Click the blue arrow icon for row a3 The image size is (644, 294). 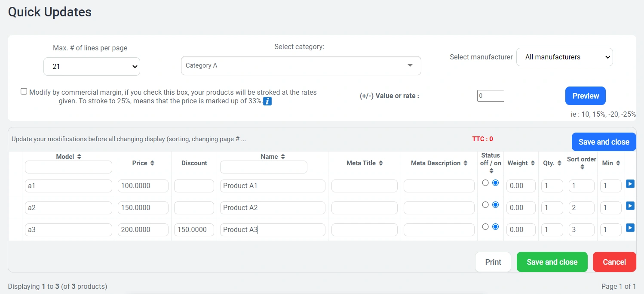(630, 228)
